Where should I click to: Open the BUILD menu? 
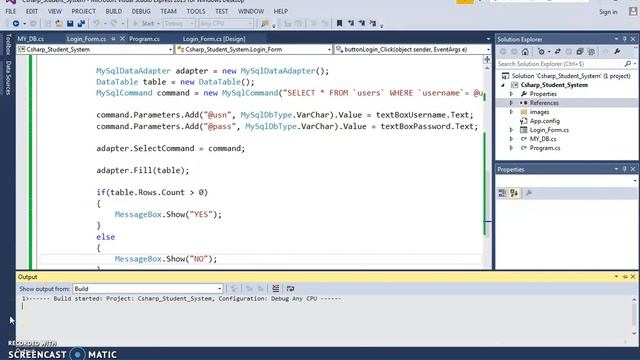point(113,11)
